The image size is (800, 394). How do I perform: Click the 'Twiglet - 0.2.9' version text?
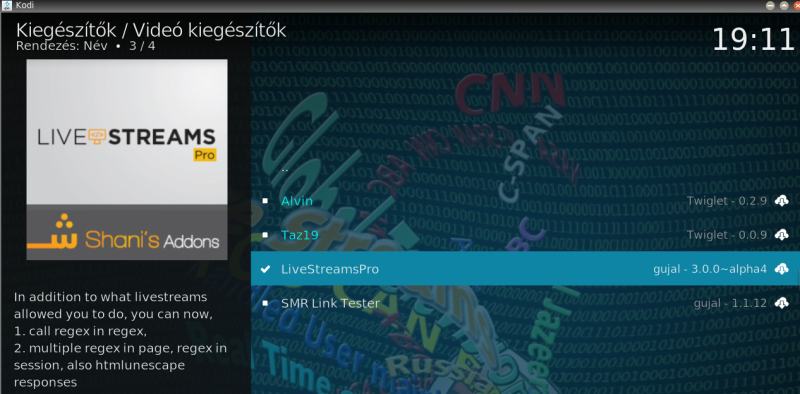coord(727,201)
